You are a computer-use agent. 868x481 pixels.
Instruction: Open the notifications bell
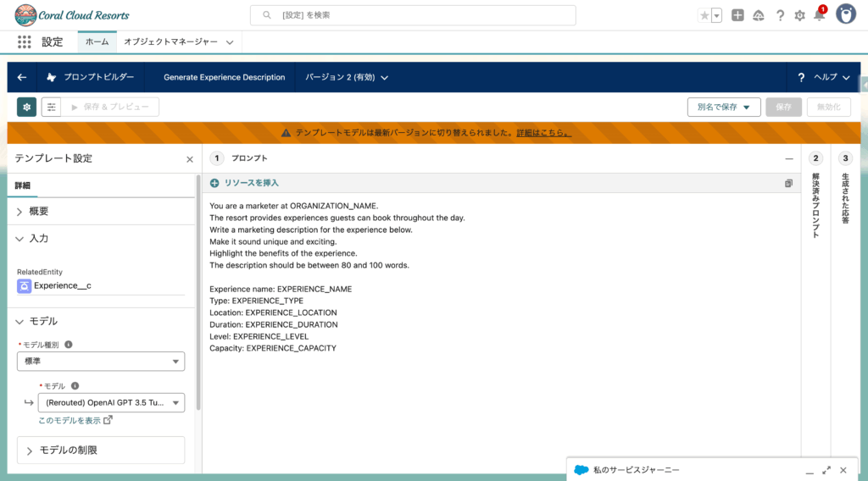pos(819,15)
